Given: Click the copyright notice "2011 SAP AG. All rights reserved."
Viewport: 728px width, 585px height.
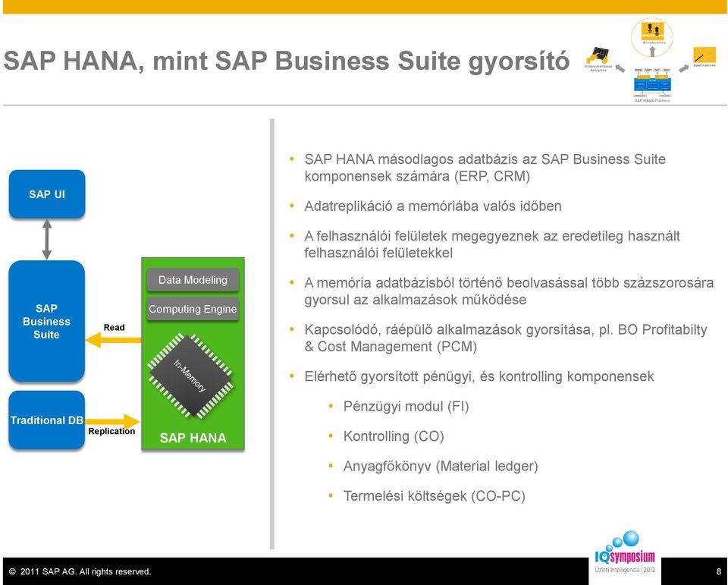Looking at the screenshot, I should click(80, 571).
